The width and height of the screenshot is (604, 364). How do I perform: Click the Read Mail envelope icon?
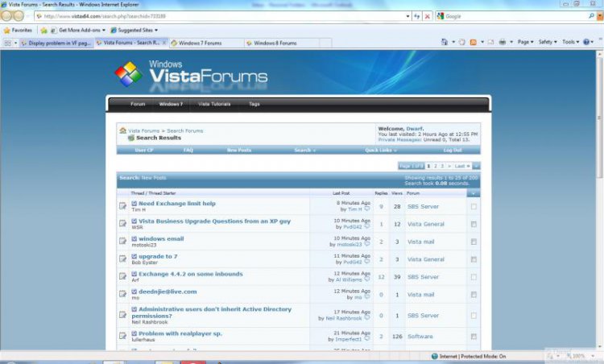click(490, 42)
